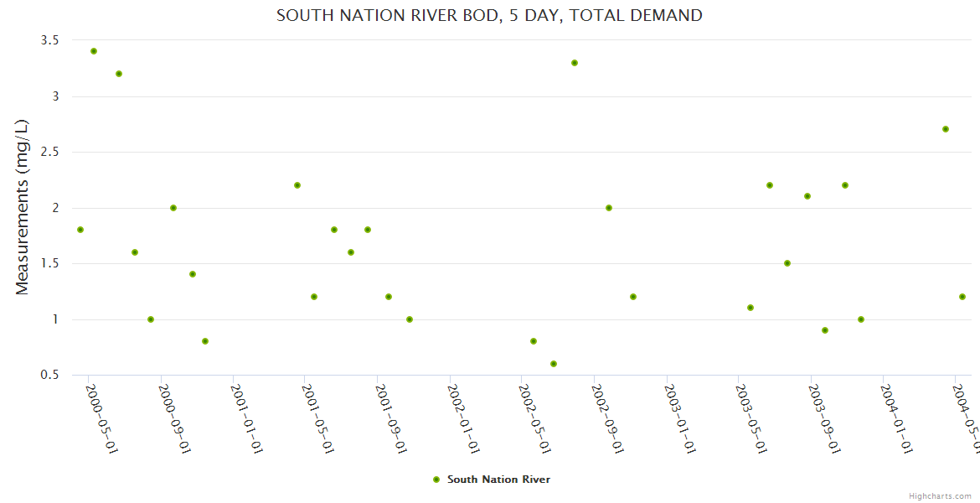Select the 1.5 mg/L point in 2003
This screenshot has width=980, height=503.
pos(787,263)
